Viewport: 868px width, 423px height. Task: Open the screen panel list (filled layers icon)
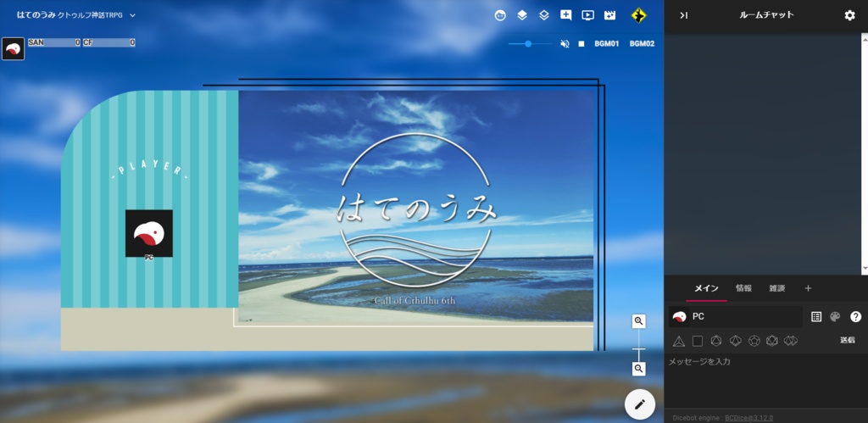(x=522, y=15)
